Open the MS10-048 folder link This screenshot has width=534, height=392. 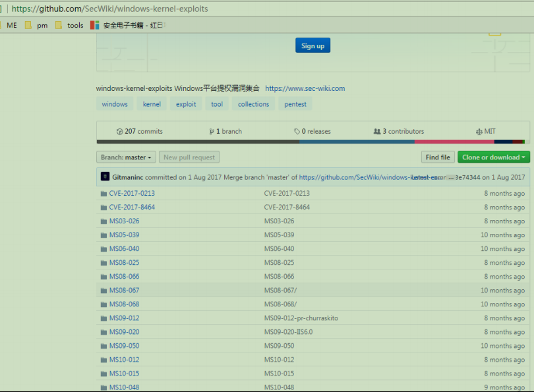point(125,387)
